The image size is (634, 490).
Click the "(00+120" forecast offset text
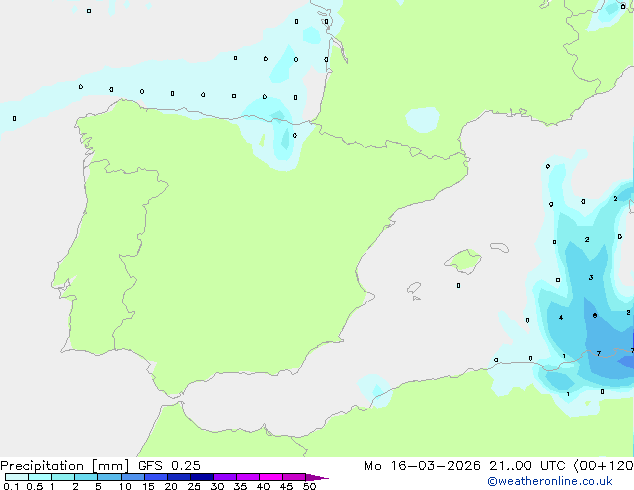tap(603, 466)
